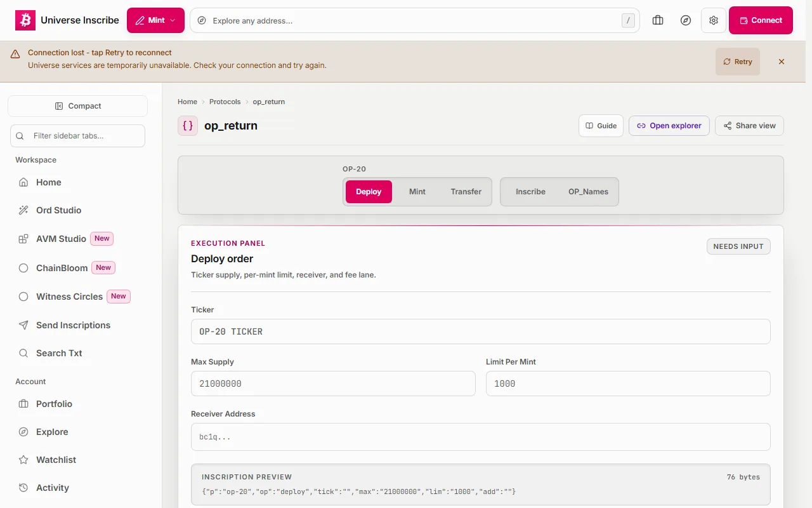Click the ChainBloom circle icon
Viewport: 812px width, 508px height.
pyautogui.click(x=23, y=268)
